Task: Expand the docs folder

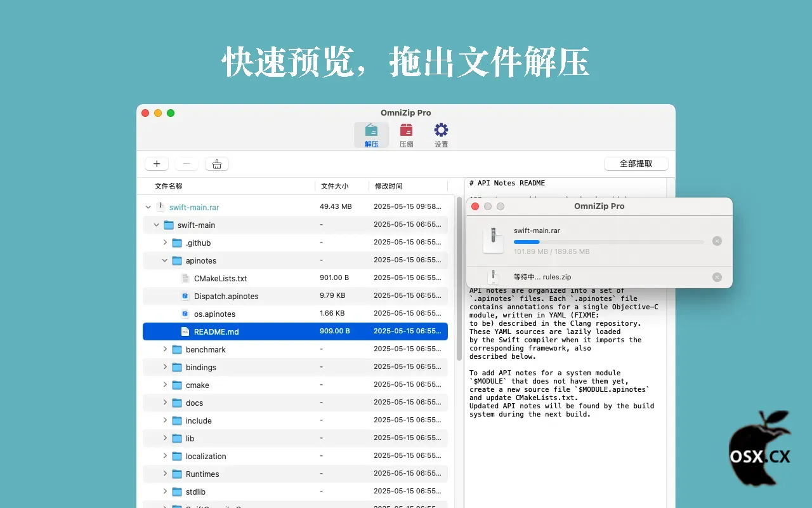Action: pyautogui.click(x=165, y=403)
